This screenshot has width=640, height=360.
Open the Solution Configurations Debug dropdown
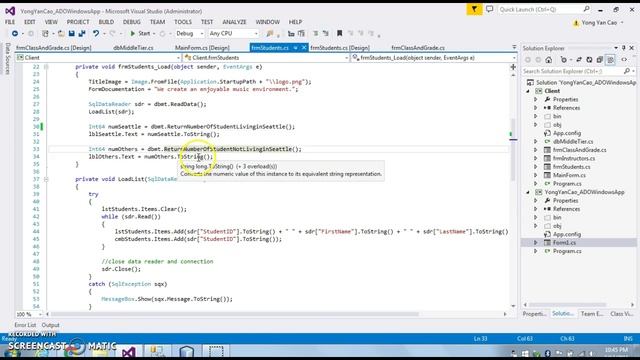click(x=190, y=33)
